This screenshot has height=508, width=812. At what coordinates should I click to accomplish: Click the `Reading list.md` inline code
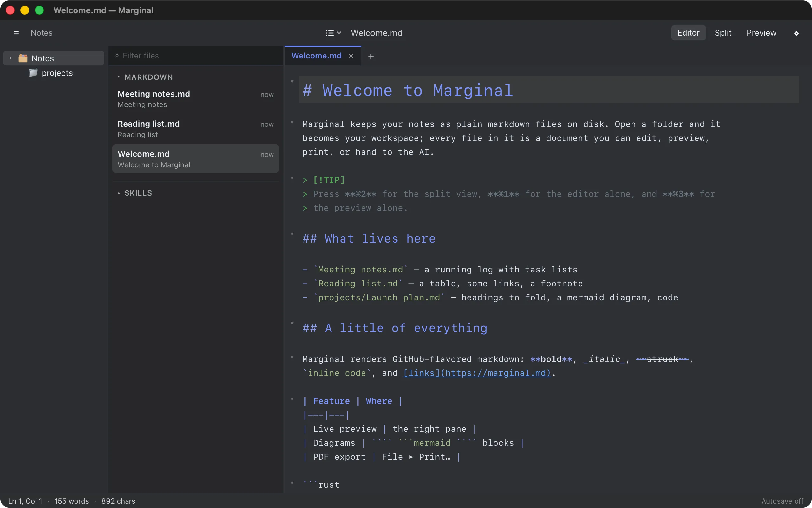pyautogui.click(x=358, y=284)
